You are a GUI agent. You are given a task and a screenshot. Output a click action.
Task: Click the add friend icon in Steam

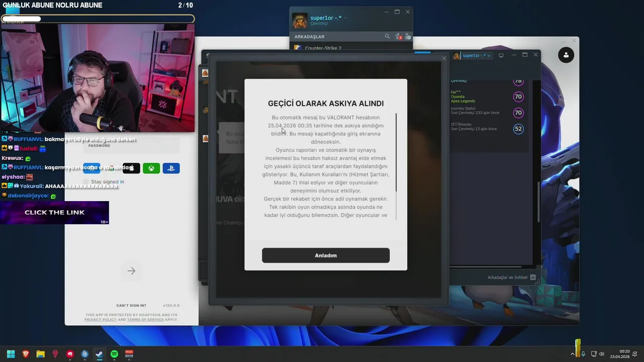tap(408, 36)
